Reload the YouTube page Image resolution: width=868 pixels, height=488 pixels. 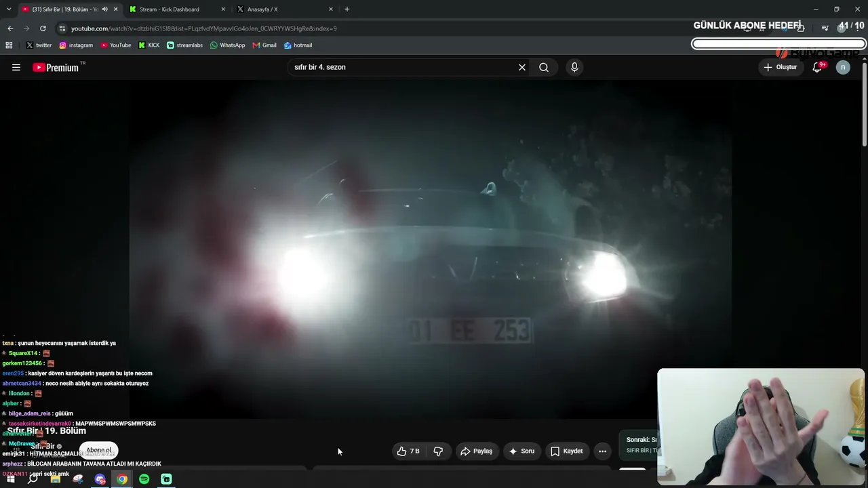click(x=43, y=28)
